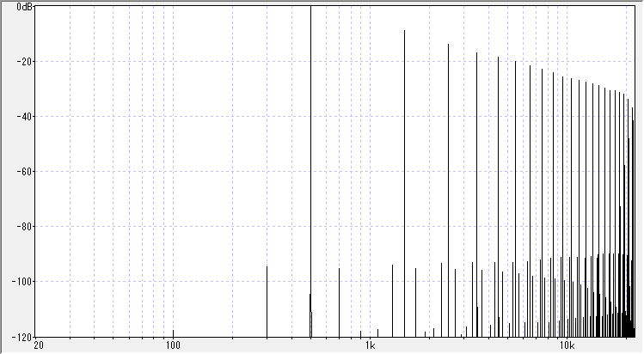The image size is (644, 354).
Task: Click the -60 level axis label
Action: point(24,172)
